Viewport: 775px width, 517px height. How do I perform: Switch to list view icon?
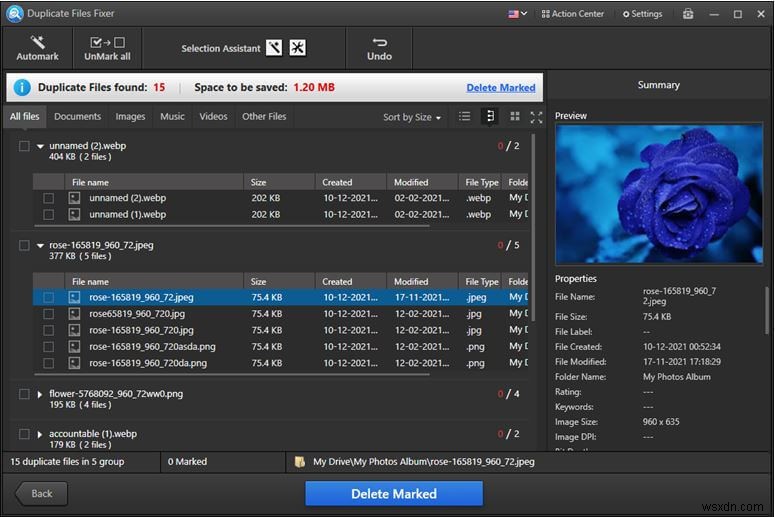pos(465,117)
